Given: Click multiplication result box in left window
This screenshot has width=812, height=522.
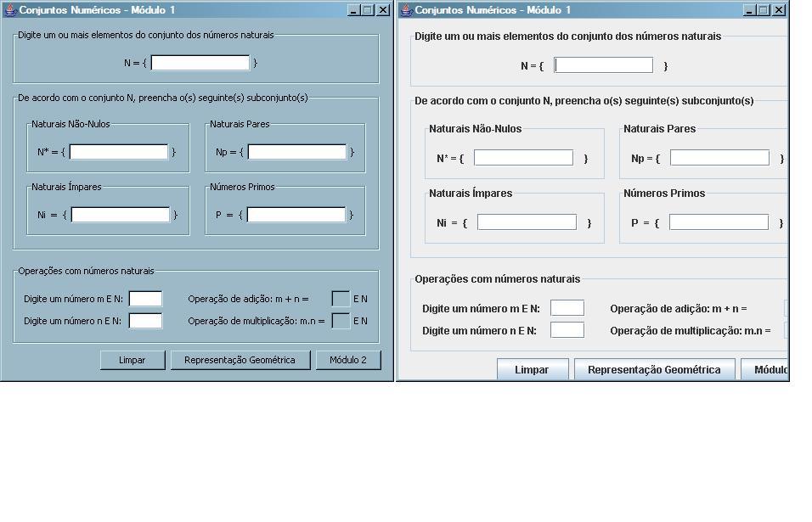Looking at the screenshot, I should (x=341, y=321).
